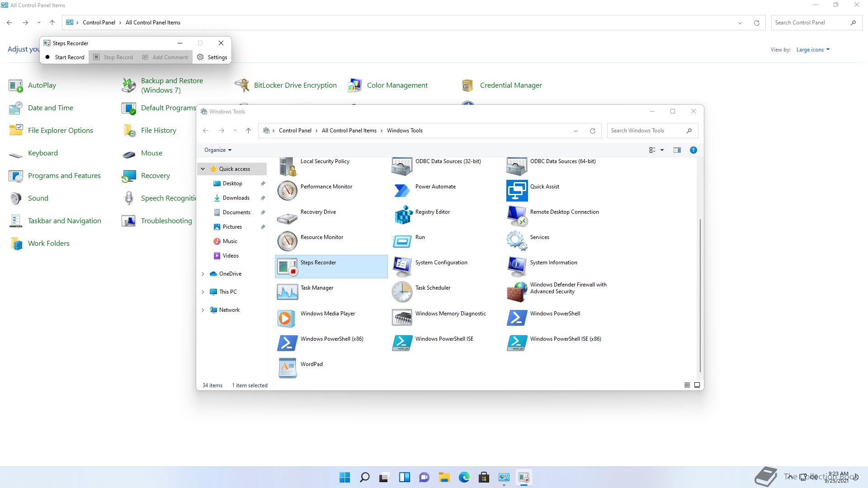Open the Services gear icon

(x=517, y=241)
